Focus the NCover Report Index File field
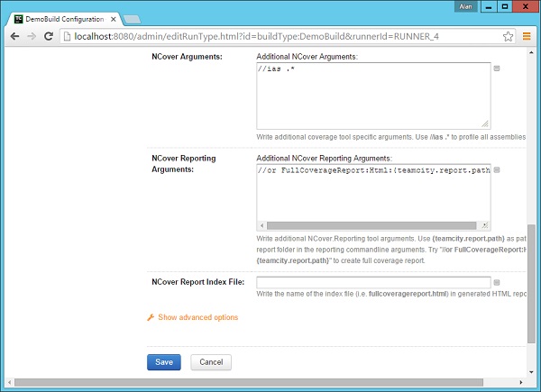This screenshot has width=541, height=392. [x=372, y=282]
